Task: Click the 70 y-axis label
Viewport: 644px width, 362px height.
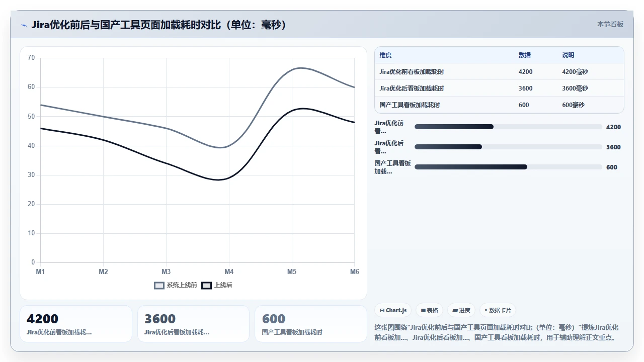Action: tap(31, 58)
